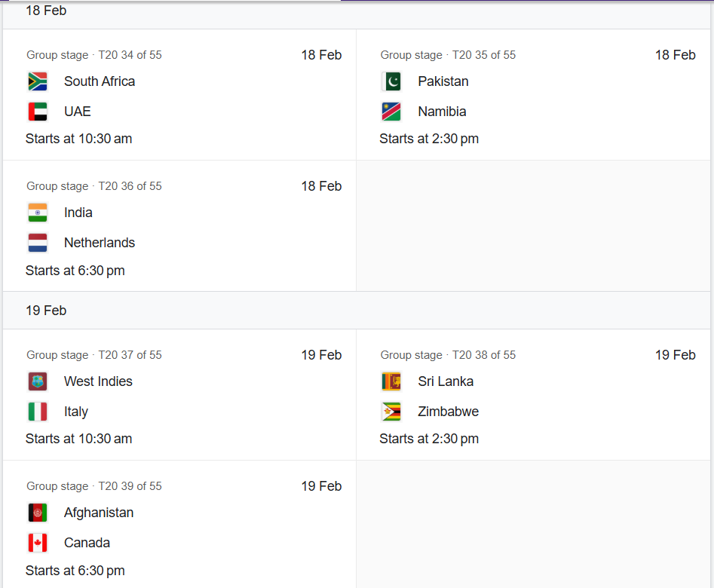The width and height of the screenshot is (714, 588).
Task: Click the Pakistan flag icon
Action: pyautogui.click(x=391, y=81)
